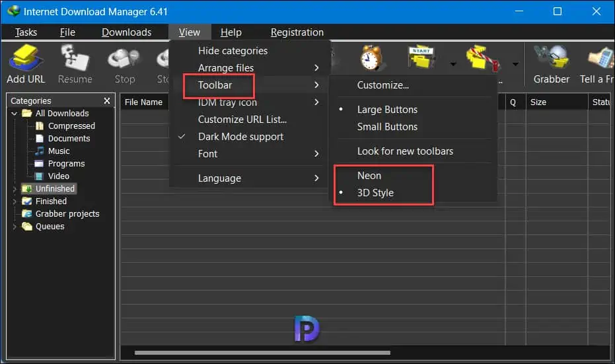Viewport: 615px width, 364px height.
Task: Open the Downloads menu
Action: 126,32
